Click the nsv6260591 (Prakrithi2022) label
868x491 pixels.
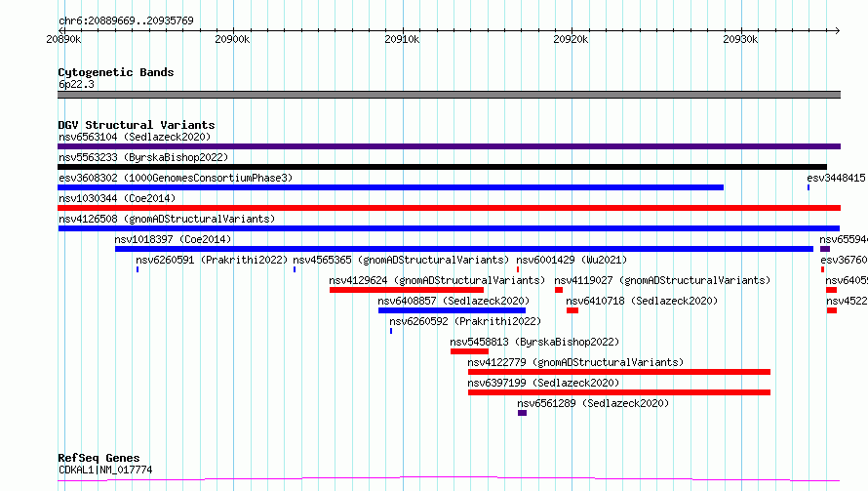[212, 260]
